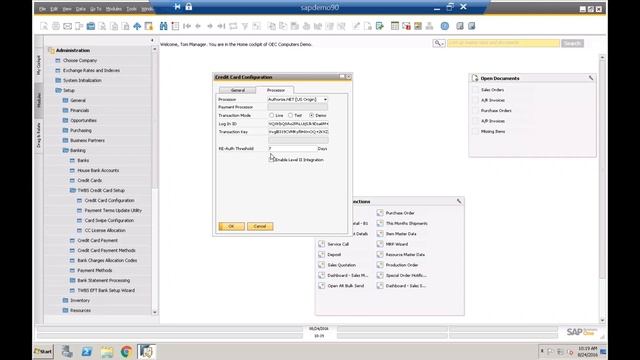
Task: Edit Open Documents widget wrench icon
Action: pyautogui.click(x=591, y=78)
